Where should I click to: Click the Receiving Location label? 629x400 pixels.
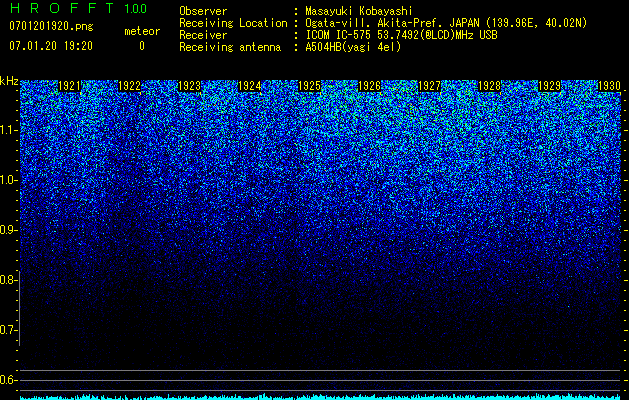pyautogui.click(x=233, y=23)
